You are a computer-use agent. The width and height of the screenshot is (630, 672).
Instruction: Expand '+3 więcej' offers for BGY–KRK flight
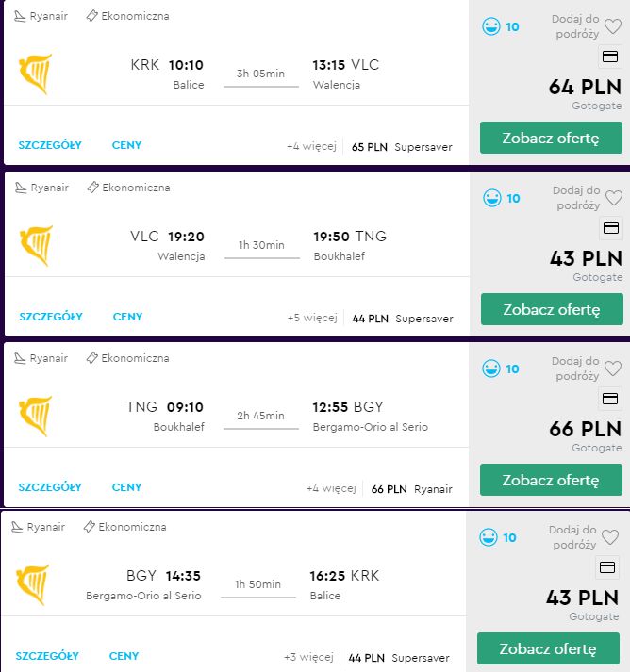coord(308,658)
